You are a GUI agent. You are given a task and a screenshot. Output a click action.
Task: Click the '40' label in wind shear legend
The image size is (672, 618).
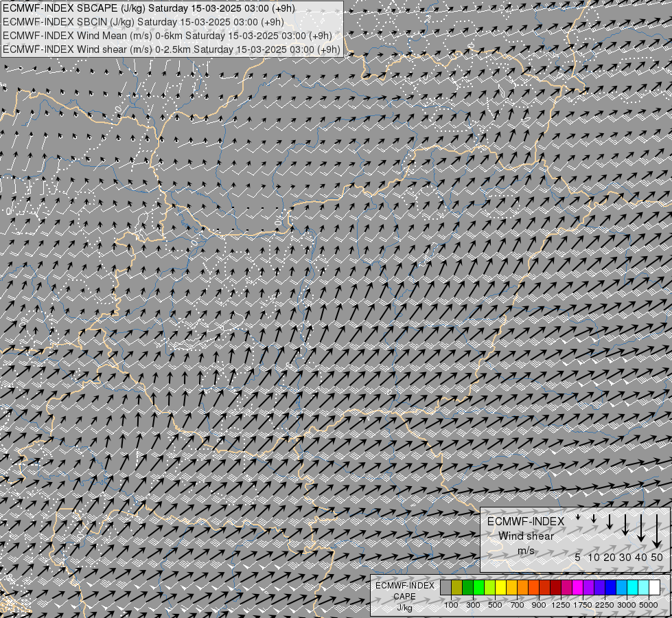point(640,557)
